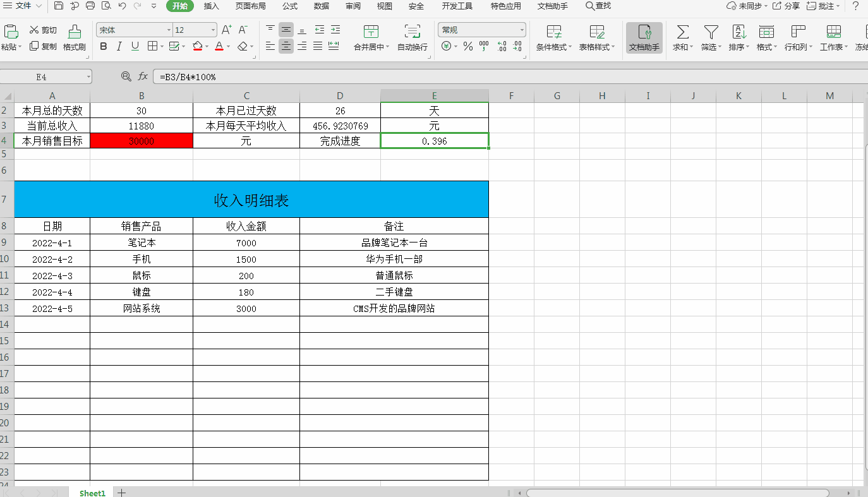Click Not Synced (未同步) cloud button

tap(747, 6)
